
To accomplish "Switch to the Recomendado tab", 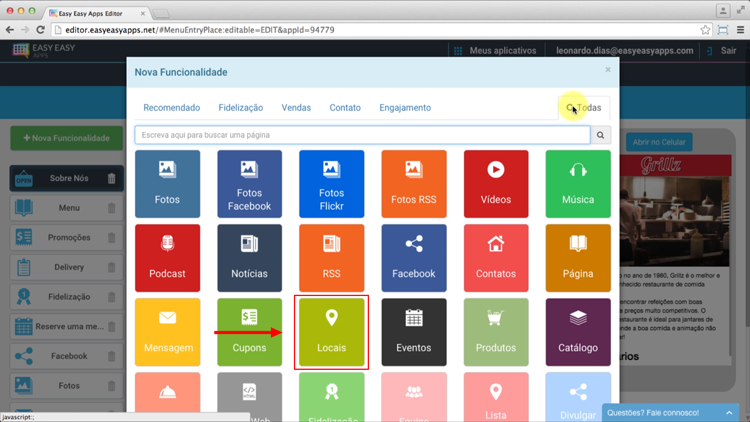I will 171,107.
